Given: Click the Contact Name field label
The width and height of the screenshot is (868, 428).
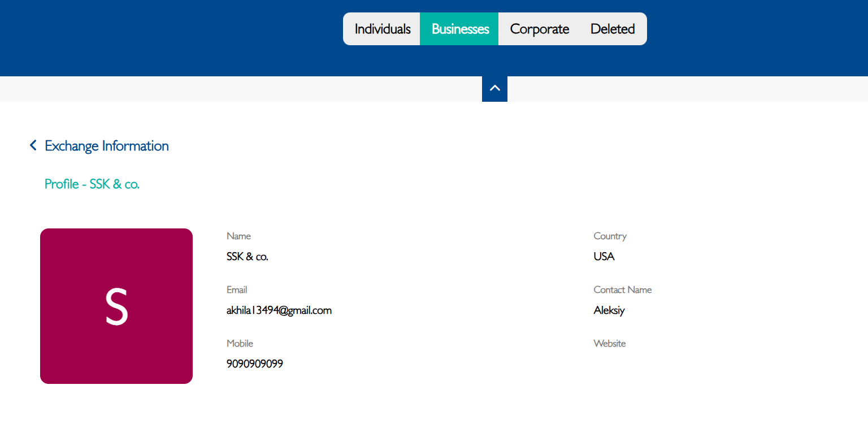Looking at the screenshot, I should coord(622,290).
